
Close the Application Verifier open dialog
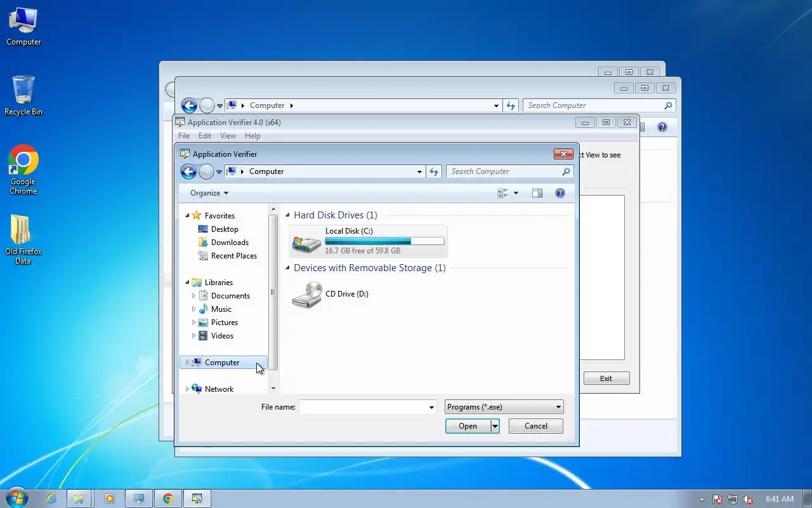point(563,154)
